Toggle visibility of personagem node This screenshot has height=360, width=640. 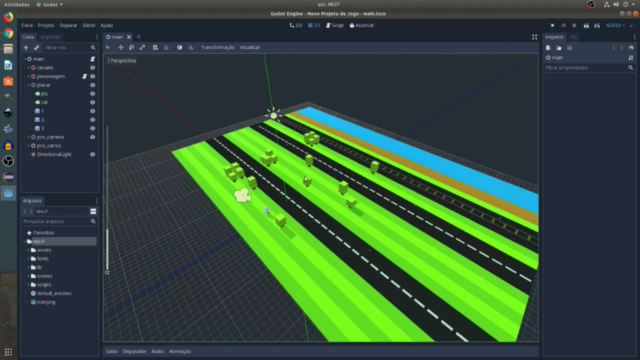[x=93, y=76]
